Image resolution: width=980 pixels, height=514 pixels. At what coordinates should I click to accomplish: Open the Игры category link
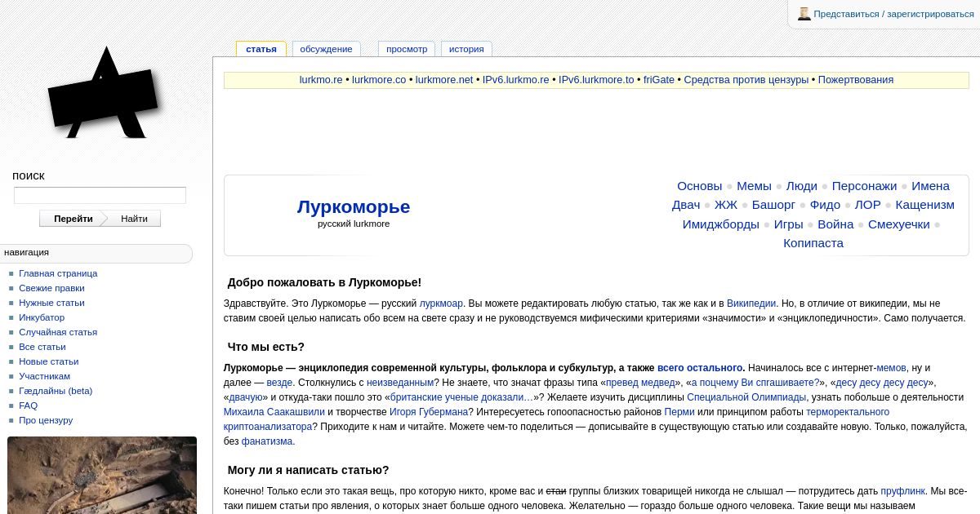(x=789, y=224)
